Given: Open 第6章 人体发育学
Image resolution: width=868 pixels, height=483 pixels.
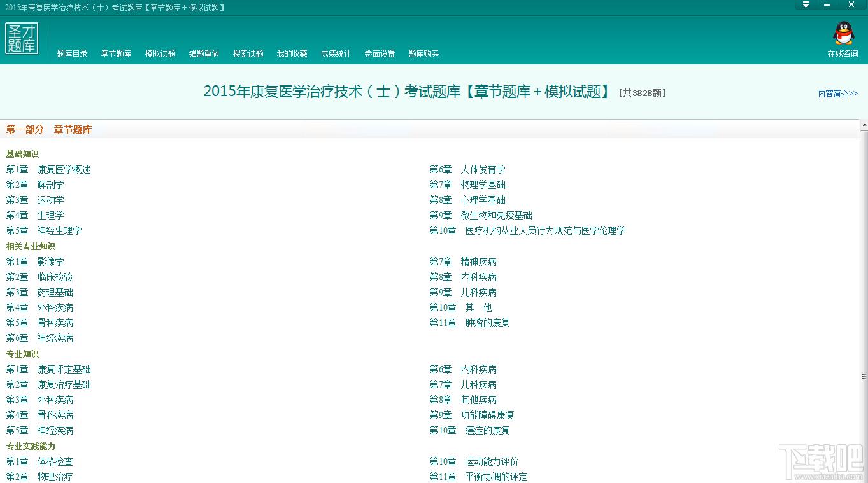Looking at the screenshot, I should pos(467,169).
